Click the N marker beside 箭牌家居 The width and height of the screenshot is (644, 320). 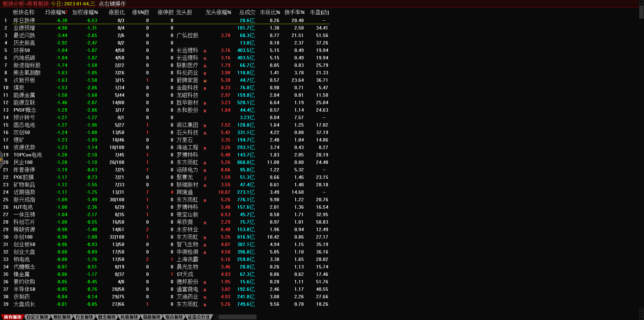pyautogui.click(x=205, y=81)
